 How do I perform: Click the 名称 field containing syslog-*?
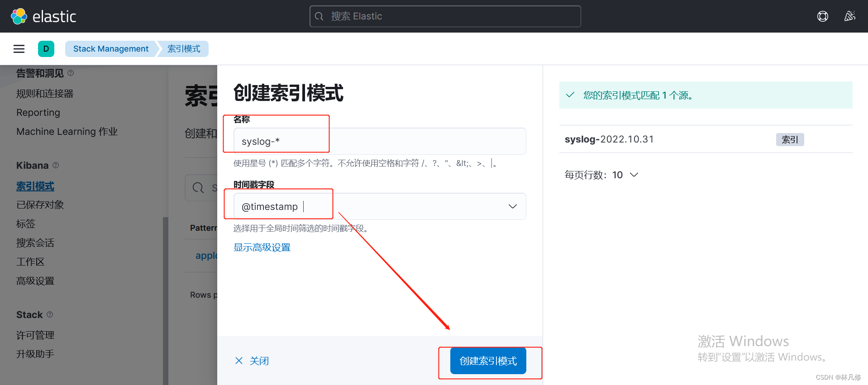tap(380, 141)
